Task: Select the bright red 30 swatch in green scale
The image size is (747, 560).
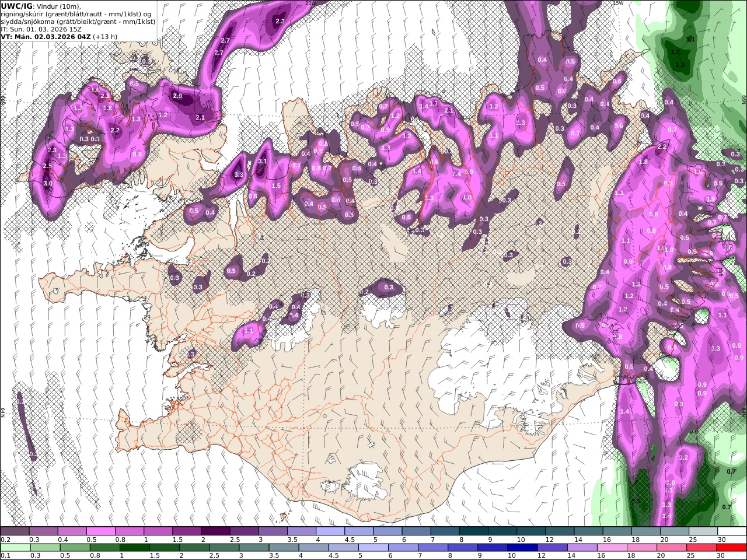Action: tap(731, 547)
